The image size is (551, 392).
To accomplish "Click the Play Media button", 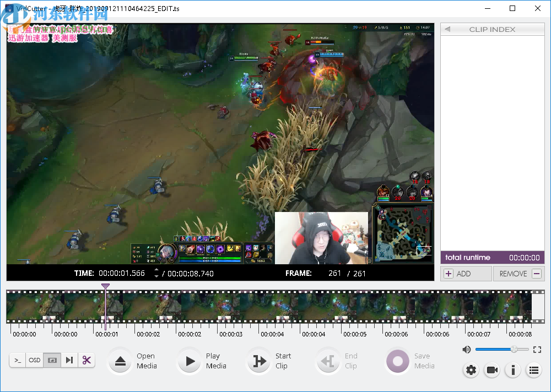I will (190, 361).
